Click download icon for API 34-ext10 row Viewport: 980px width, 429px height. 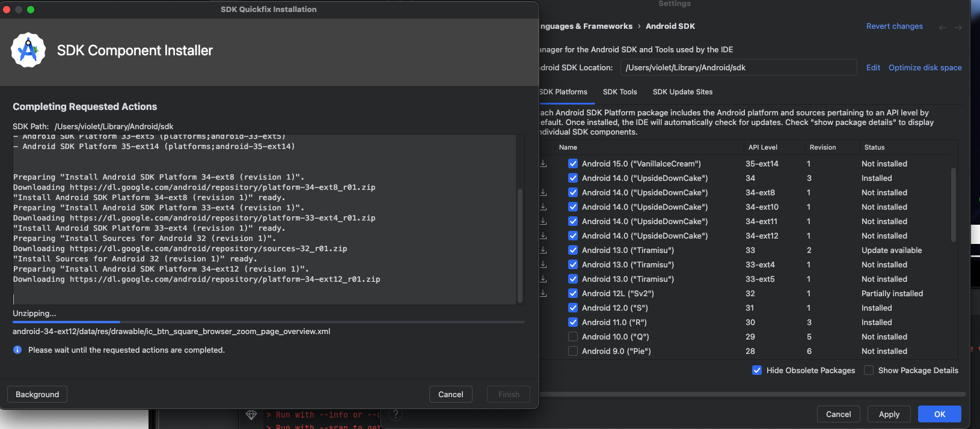pos(544,207)
